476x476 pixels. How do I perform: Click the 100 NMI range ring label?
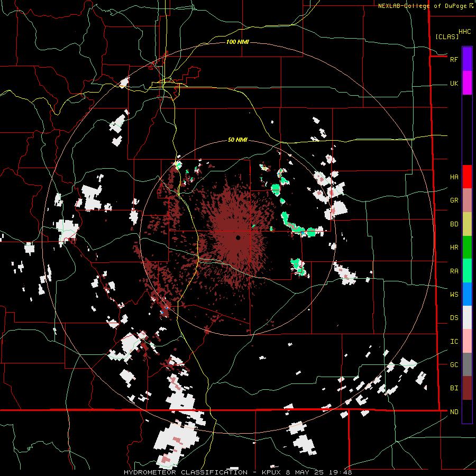point(237,42)
